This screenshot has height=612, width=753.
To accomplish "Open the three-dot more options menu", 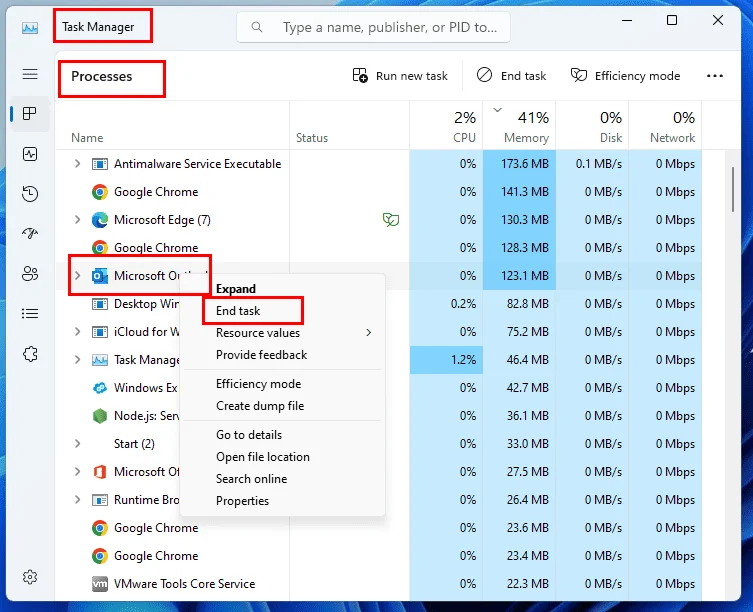I will (715, 76).
